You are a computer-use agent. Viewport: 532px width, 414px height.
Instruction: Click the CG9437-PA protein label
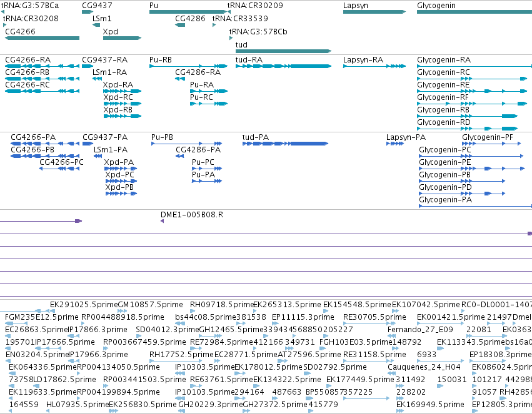[105, 137]
